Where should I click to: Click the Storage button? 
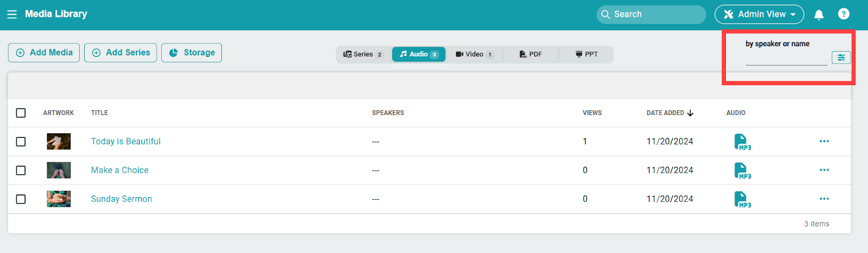(192, 53)
